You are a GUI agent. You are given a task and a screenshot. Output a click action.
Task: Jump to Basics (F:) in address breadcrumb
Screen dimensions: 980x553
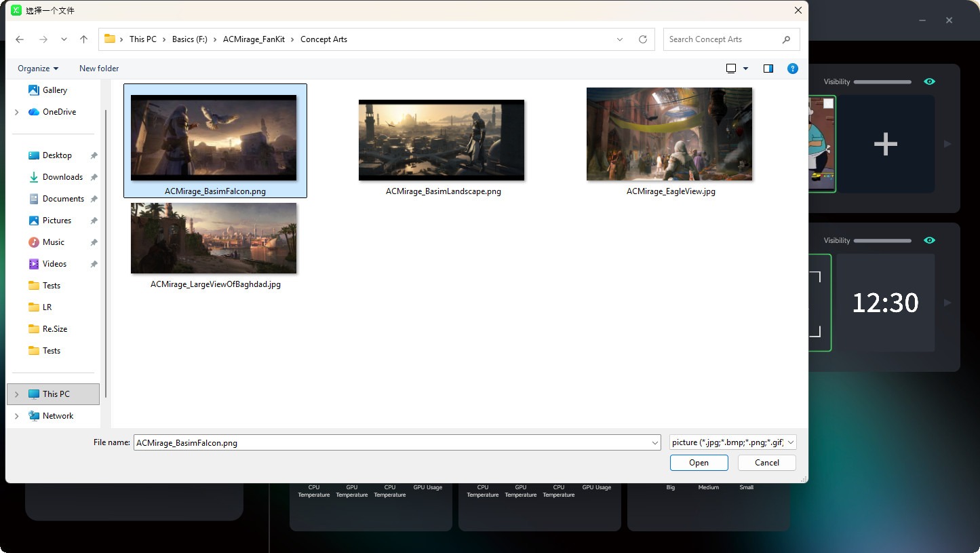pyautogui.click(x=190, y=39)
